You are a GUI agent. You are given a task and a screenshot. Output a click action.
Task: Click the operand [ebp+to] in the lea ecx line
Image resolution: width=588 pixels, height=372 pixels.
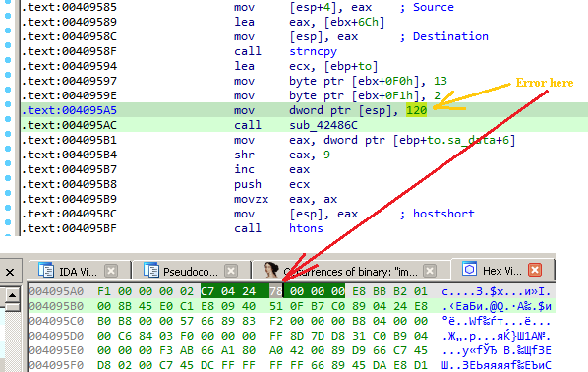[351, 66]
